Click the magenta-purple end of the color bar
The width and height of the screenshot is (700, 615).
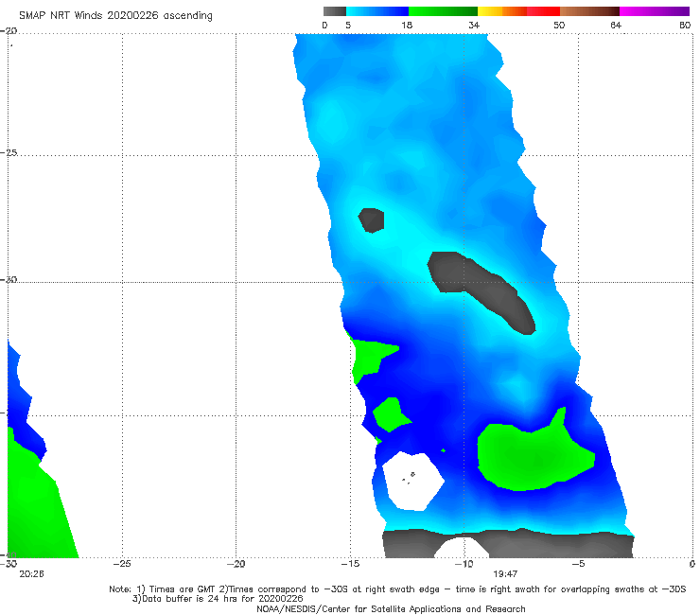pyautogui.click(x=655, y=11)
